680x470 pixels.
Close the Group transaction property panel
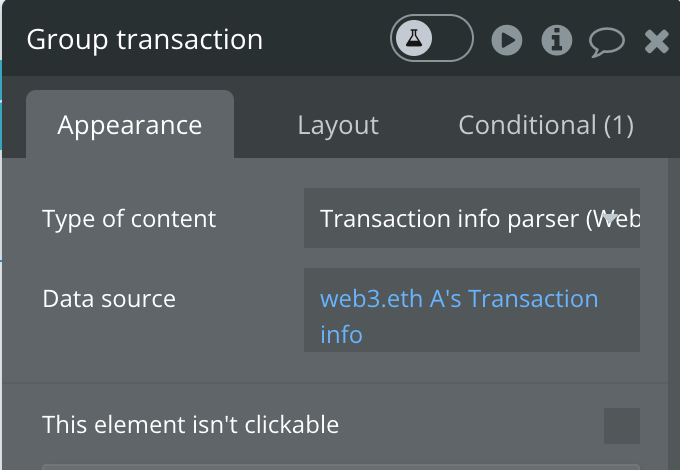click(656, 42)
